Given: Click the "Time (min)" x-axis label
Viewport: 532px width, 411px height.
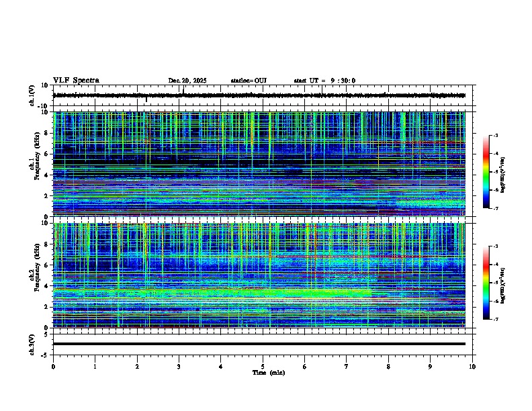Looking at the screenshot, I should point(269,373).
